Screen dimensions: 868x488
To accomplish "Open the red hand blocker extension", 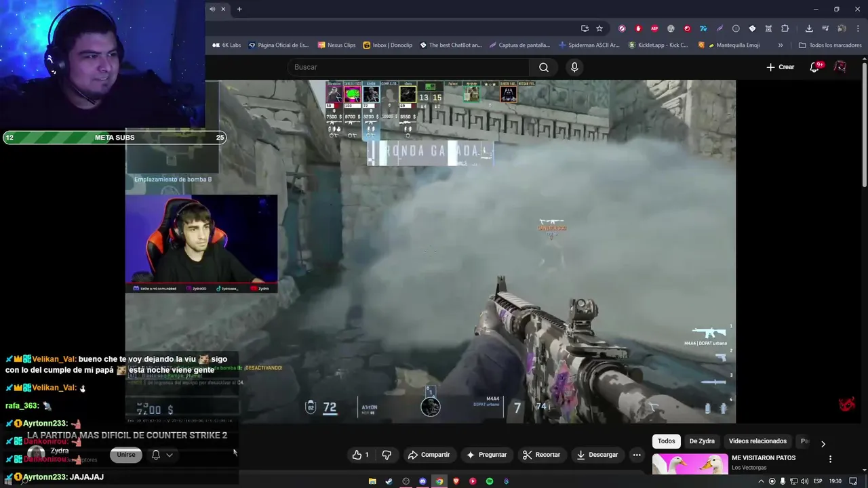I will pyautogui.click(x=638, y=28).
